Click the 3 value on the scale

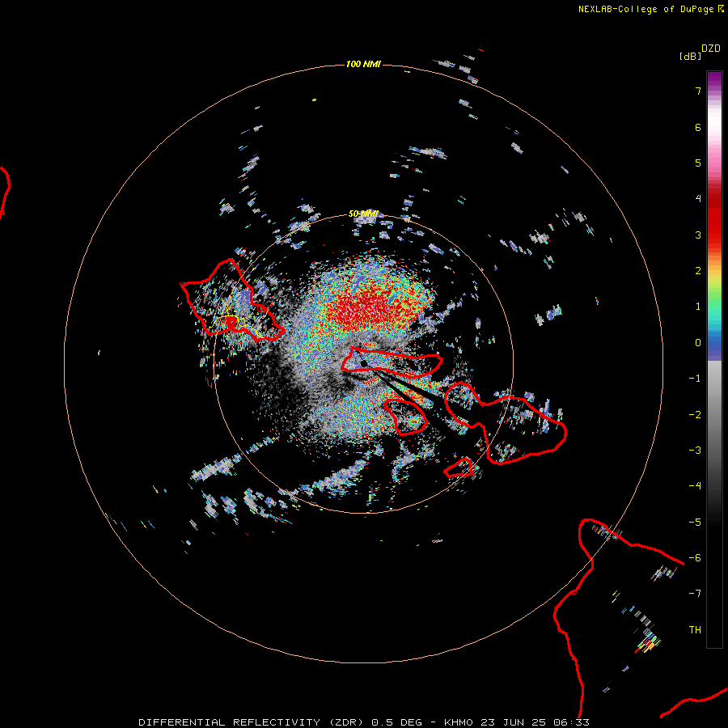(698, 235)
